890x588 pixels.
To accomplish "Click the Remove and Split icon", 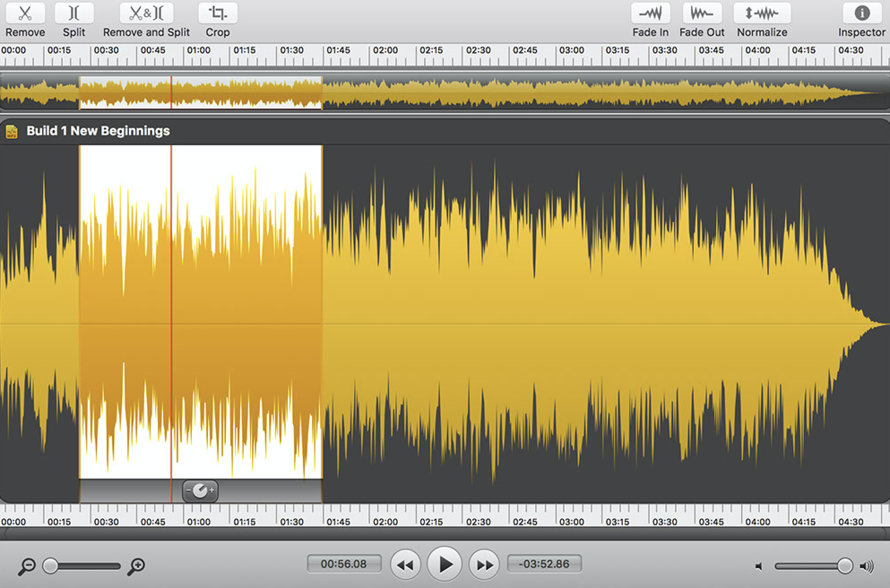I will click(x=147, y=13).
